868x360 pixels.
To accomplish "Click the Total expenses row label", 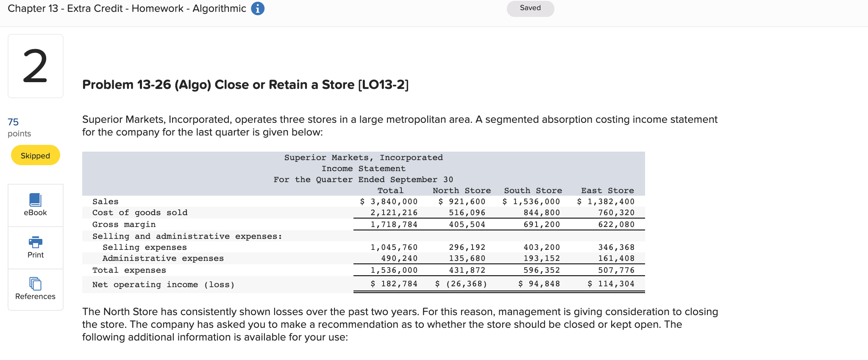I will [x=129, y=270].
